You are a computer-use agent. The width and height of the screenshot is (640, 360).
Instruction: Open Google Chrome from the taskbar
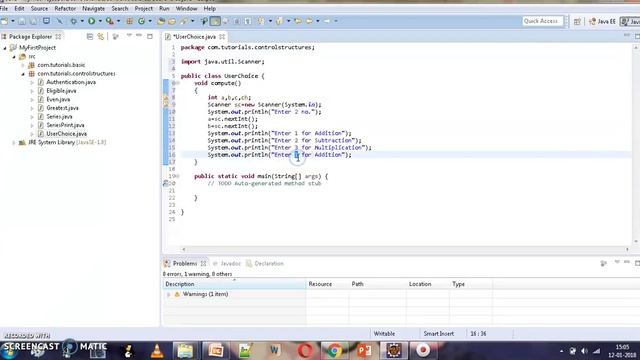pos(334,351)
